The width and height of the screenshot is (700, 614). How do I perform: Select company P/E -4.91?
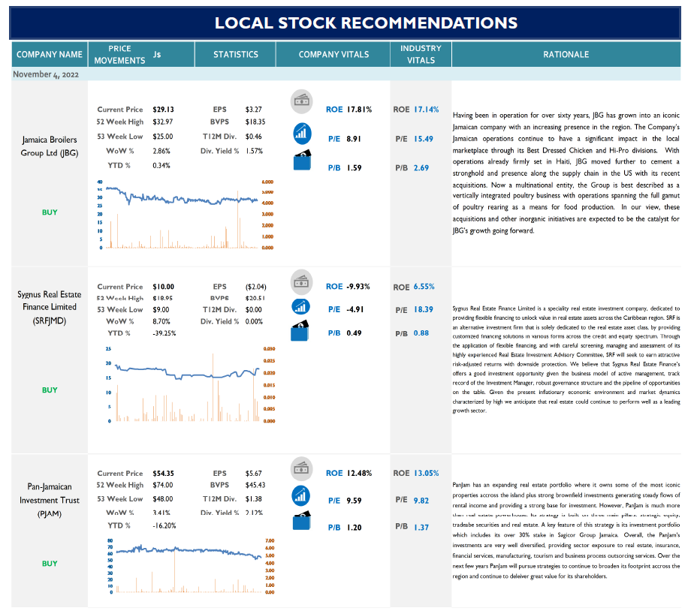click(x=355, y=309)
